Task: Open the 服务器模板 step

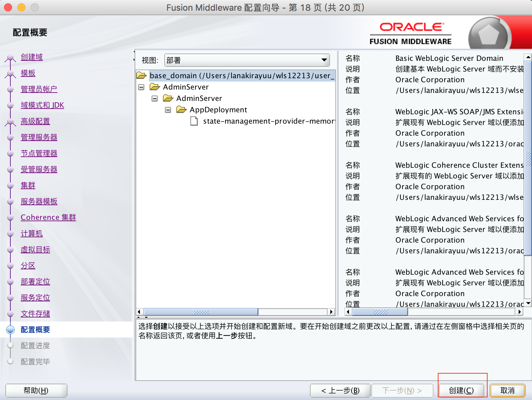Action: [x=39, y=202]
